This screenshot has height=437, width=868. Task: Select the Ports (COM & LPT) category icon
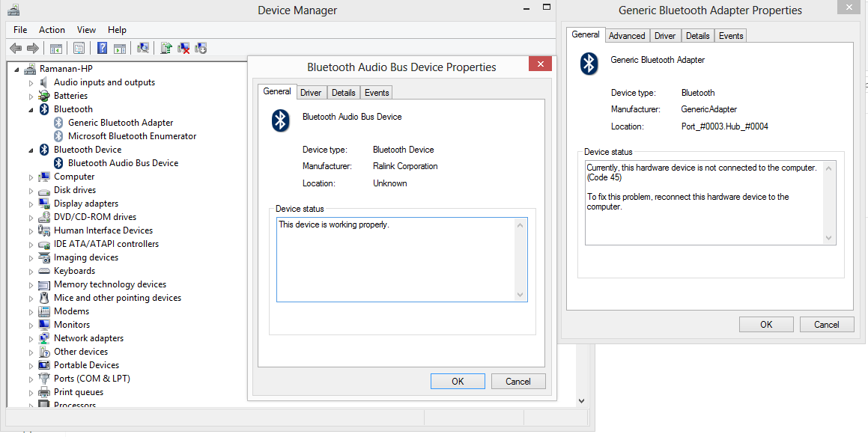pyautogui.click(x=44, y=379)
